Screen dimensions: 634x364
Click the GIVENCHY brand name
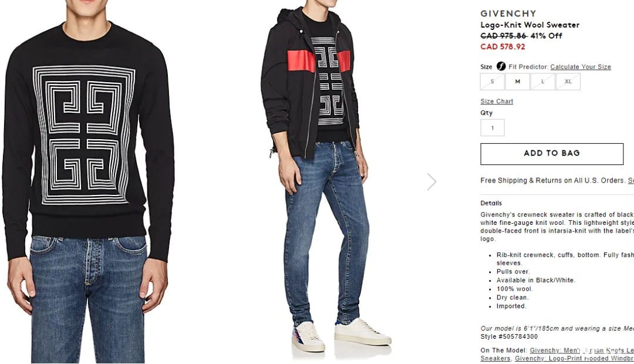pyautogui.click(x=508, y=14)
